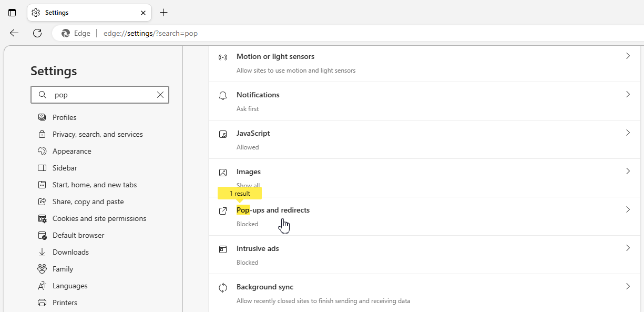Click the browser Back arrow button
The height and width of the screenshot is (312, 644).
click(x=14, y=33)
